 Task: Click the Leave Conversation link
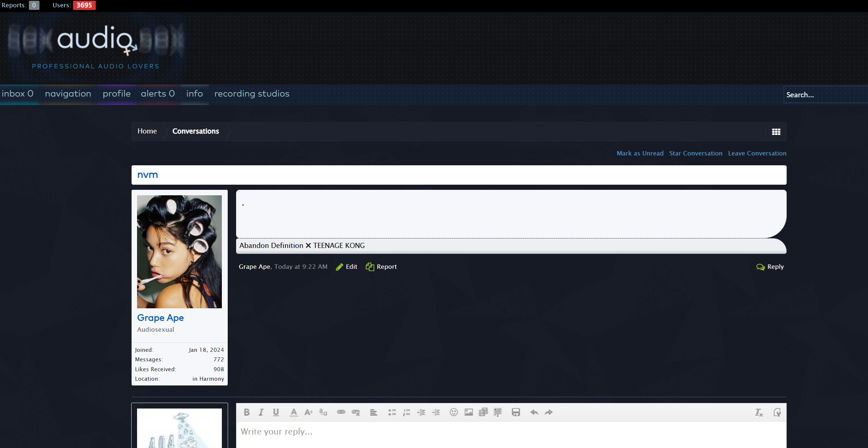(757, 153)
